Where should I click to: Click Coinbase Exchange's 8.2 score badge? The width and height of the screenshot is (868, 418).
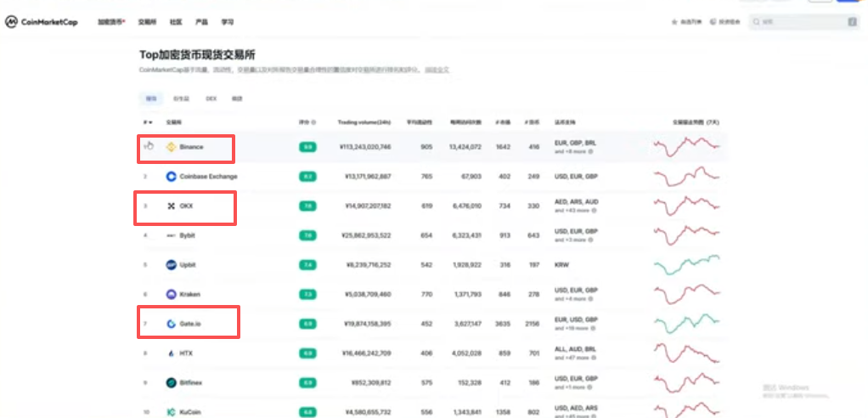click(307, 177)
